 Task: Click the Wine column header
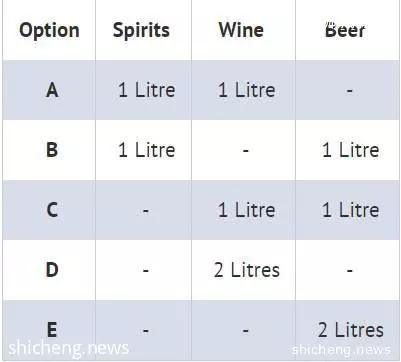click(x=241, y=30)
